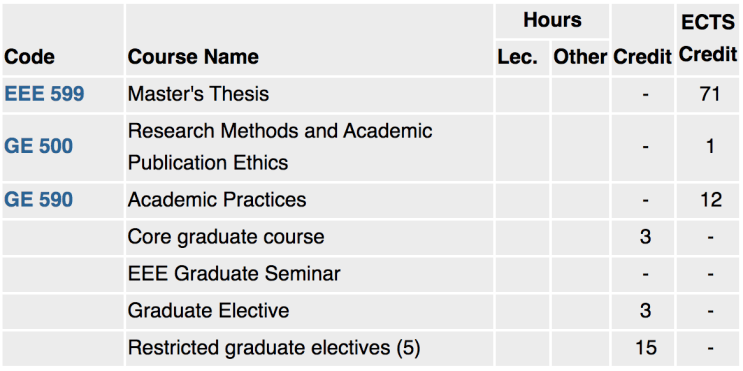Click the ECTS Credit column header
743x371 pixels.
(708, 39)
